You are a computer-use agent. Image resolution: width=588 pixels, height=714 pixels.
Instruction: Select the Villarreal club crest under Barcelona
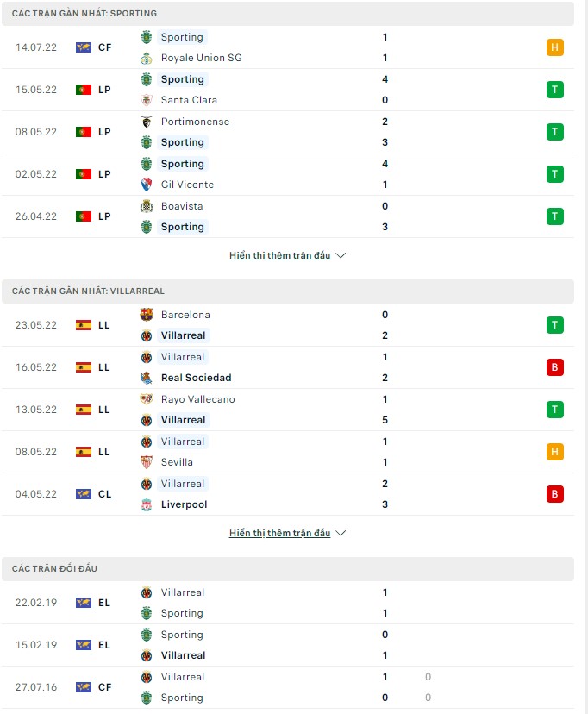pyautogui.click(x=148, y=335)
